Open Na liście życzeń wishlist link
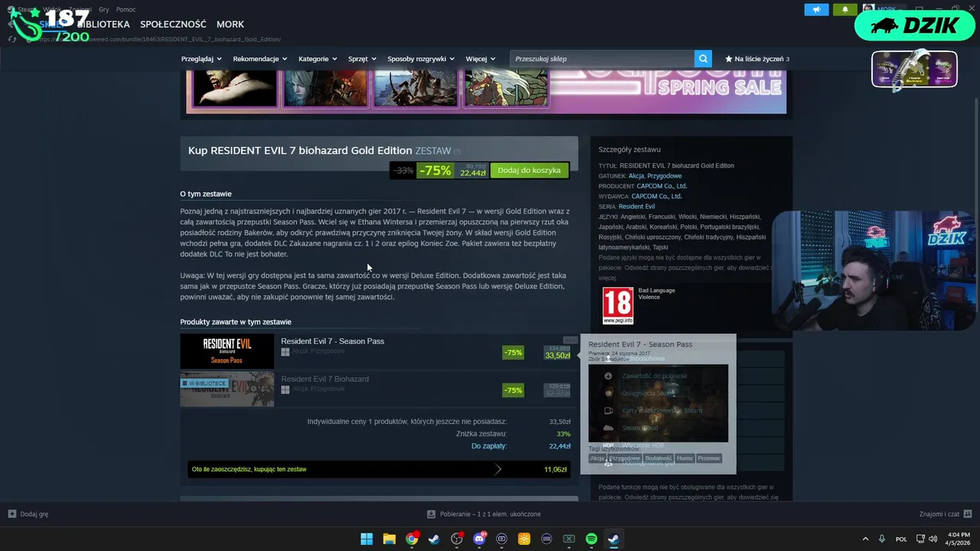The height and width of the screenshot is (551, 980). tap(757, 59)
